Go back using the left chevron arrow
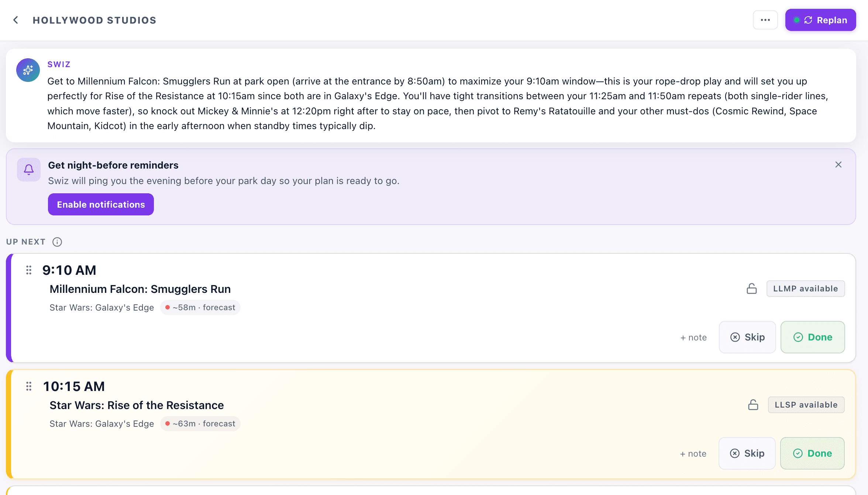Screen dimensions: 868x495 (x=15, y=20)
